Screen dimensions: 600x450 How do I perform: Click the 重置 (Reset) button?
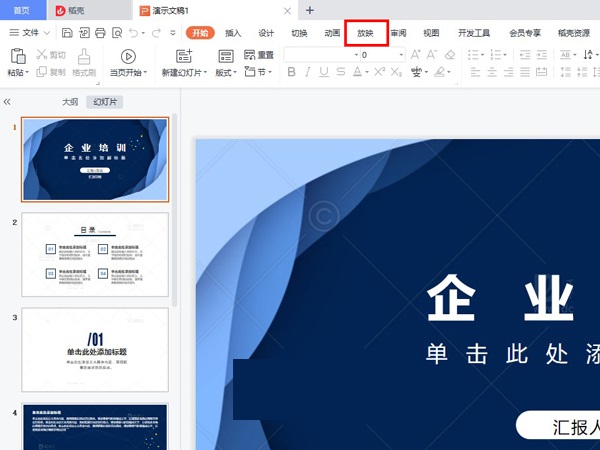[259, 55]
